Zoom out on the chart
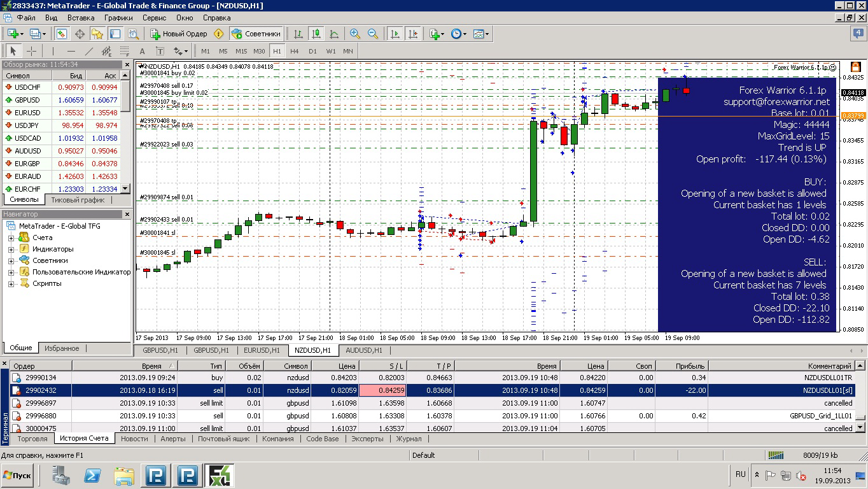The width and height of the screenshot is (868, 489). [373, 34]
